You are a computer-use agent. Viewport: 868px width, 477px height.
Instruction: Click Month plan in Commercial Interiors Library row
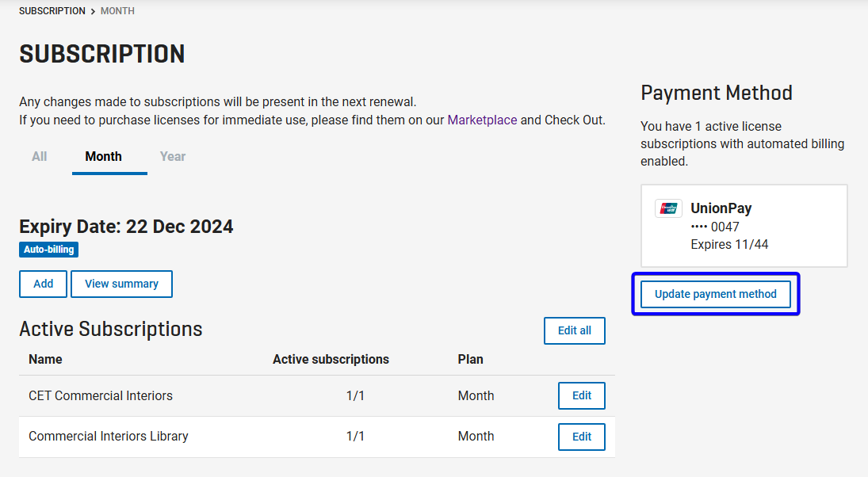pyautogui.click(x=476, y=436)
